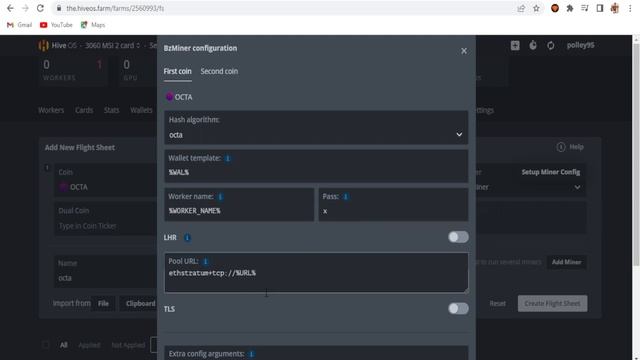Click the Wallet template info icon
Image resolution: width=640 pixels, height=360 pixels.
pyautogui.click(x=228, y=158)
